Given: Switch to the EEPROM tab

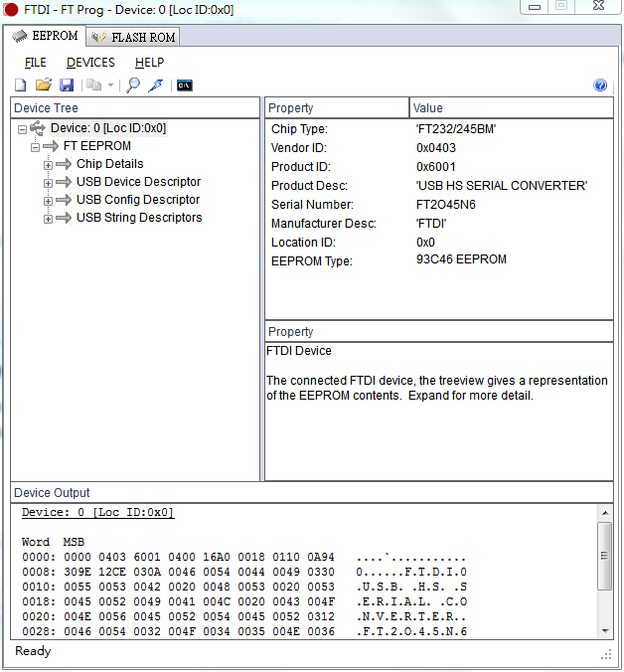Looking at the screenshot, I should click(46, 36).
